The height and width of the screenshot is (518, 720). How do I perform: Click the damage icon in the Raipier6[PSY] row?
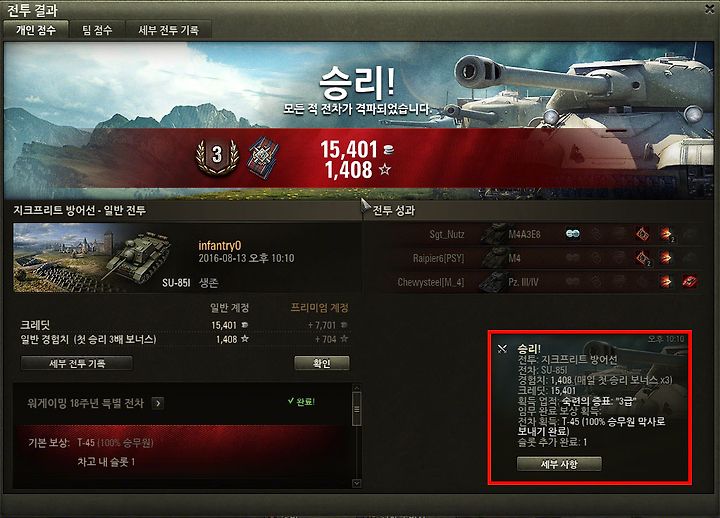665,258
